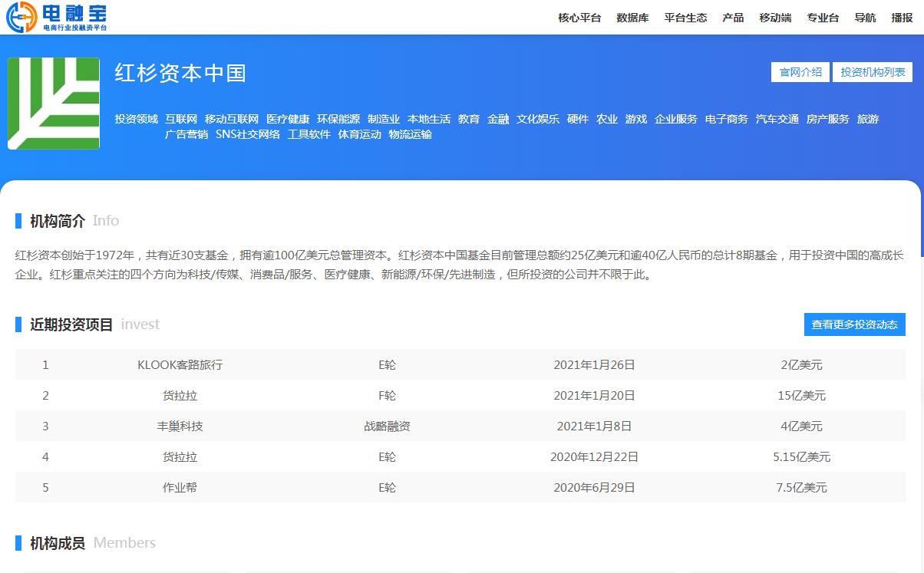Click the 官网介绍 button
Screen dimensions: 924x573
(x=800, y=72)
